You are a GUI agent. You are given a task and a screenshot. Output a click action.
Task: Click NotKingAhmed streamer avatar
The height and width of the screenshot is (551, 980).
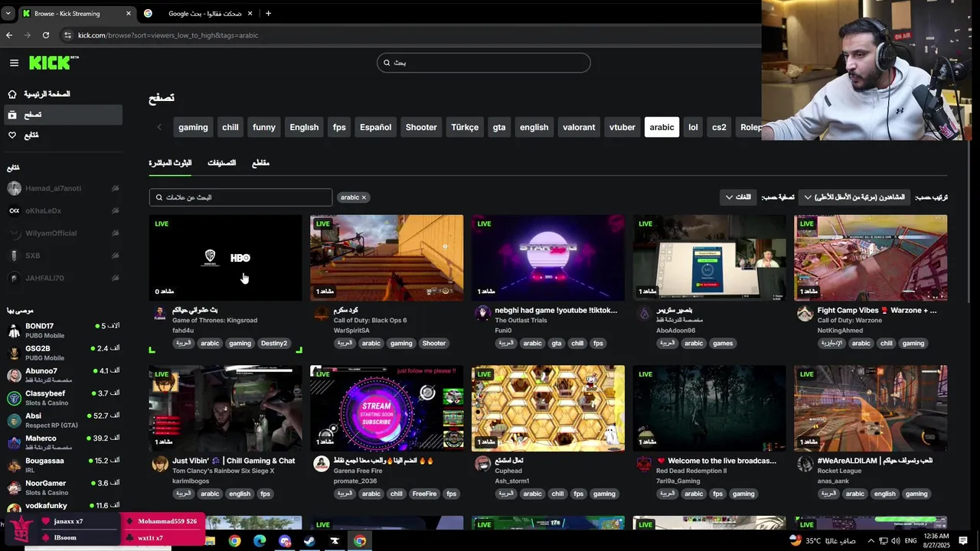click(x=805, y=313)
